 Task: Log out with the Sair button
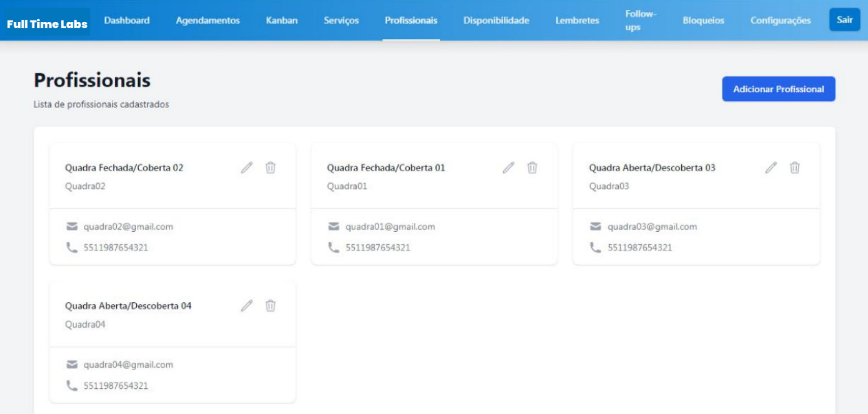pos(844,20)
